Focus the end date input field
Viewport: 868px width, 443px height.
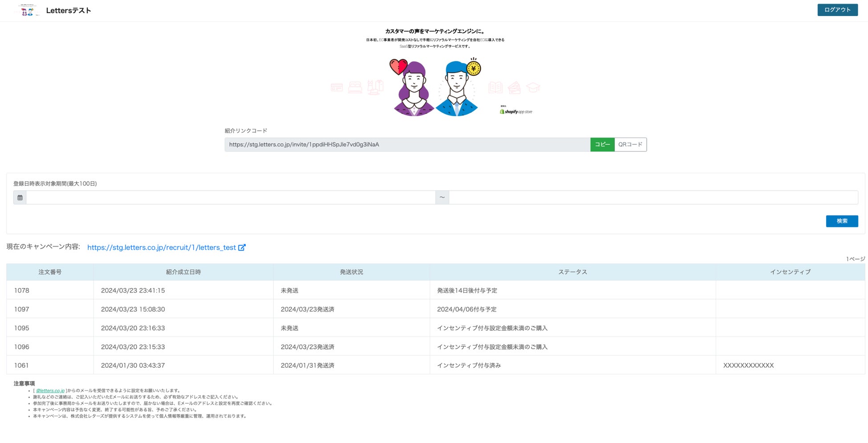click(653, 198)
